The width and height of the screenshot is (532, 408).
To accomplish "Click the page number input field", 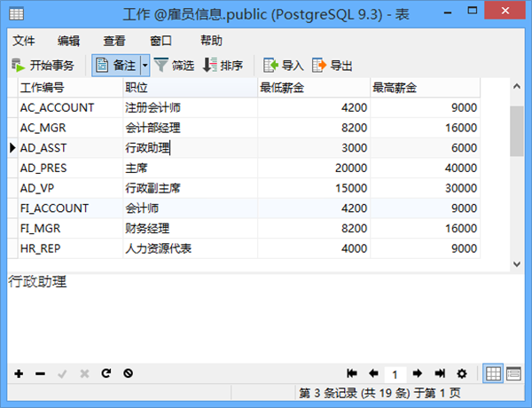I will [395, 373].
